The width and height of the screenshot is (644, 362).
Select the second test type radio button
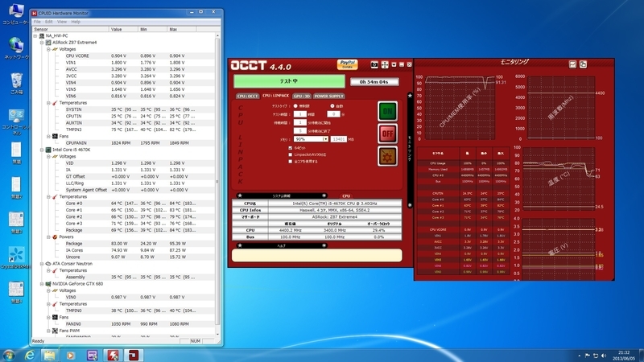click(332, 106)
